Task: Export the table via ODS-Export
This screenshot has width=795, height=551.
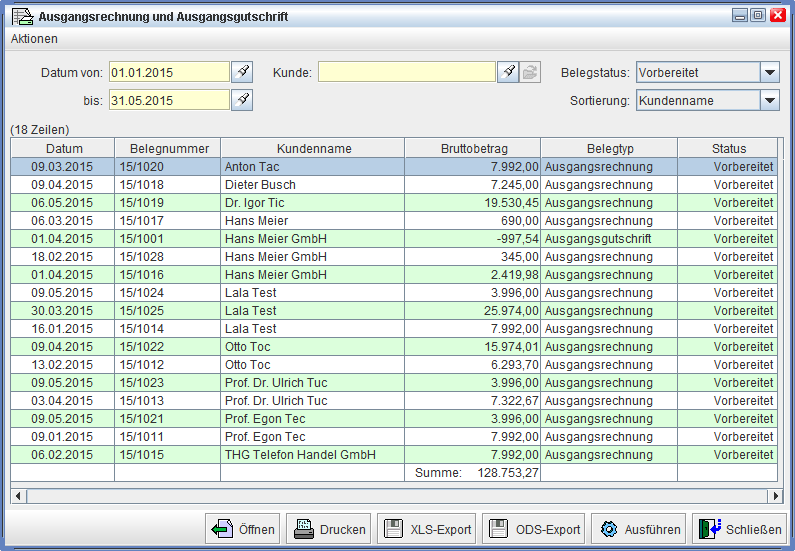Action: [533, 529]
